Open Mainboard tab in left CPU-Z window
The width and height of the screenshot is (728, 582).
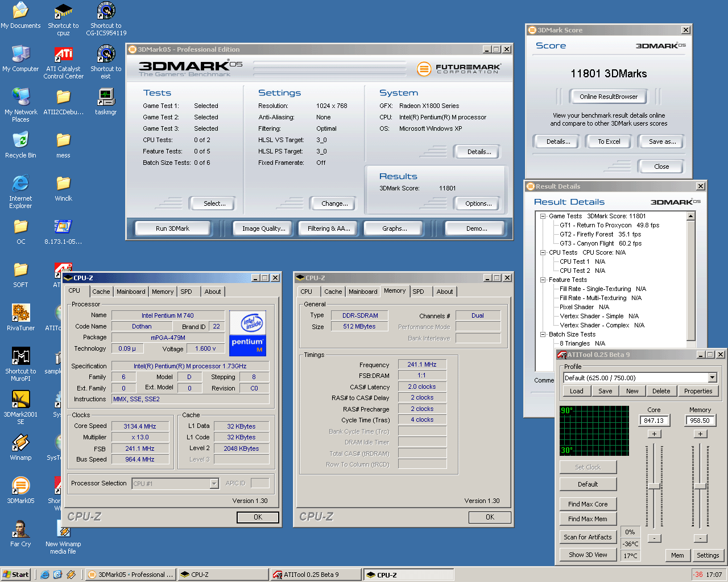131,292
